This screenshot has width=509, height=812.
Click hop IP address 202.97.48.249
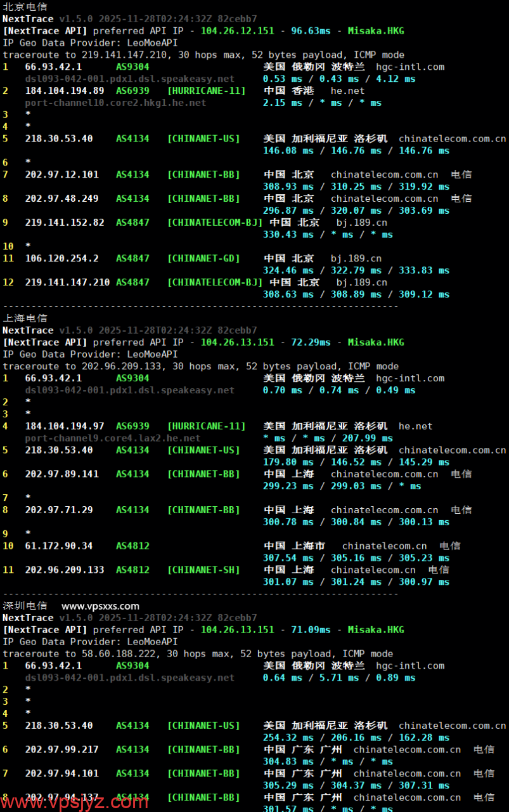[61, 199]
